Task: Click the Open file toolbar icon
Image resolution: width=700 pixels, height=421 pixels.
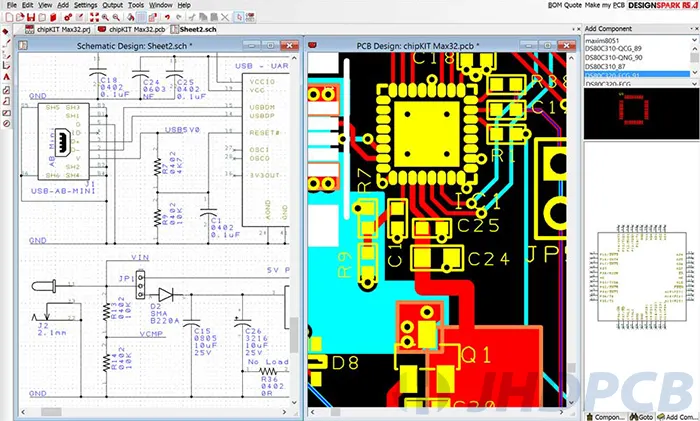Action: coord(20,17)
